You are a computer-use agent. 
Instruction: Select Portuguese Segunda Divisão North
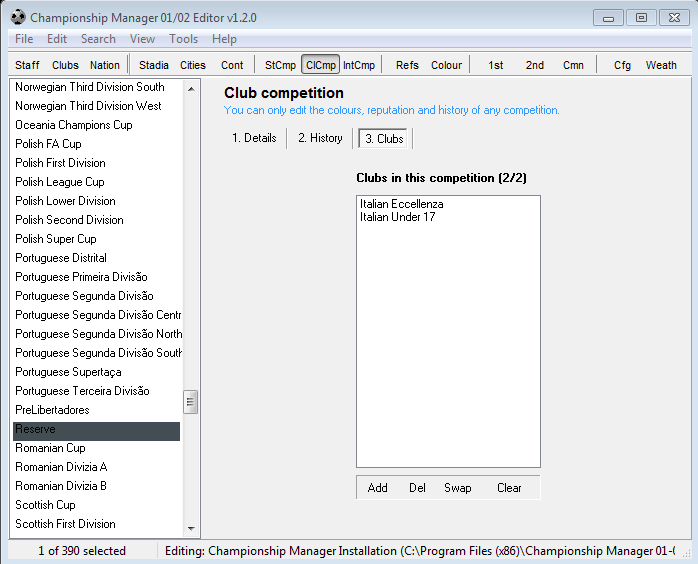pyautogui.click(x=98, y=334)
